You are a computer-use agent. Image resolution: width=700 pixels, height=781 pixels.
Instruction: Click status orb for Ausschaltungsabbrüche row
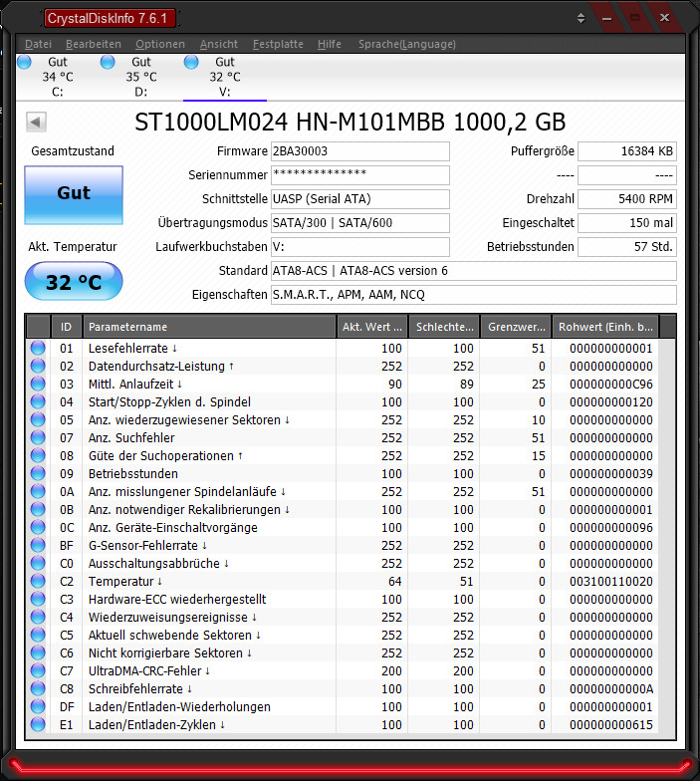pos(38,563)
